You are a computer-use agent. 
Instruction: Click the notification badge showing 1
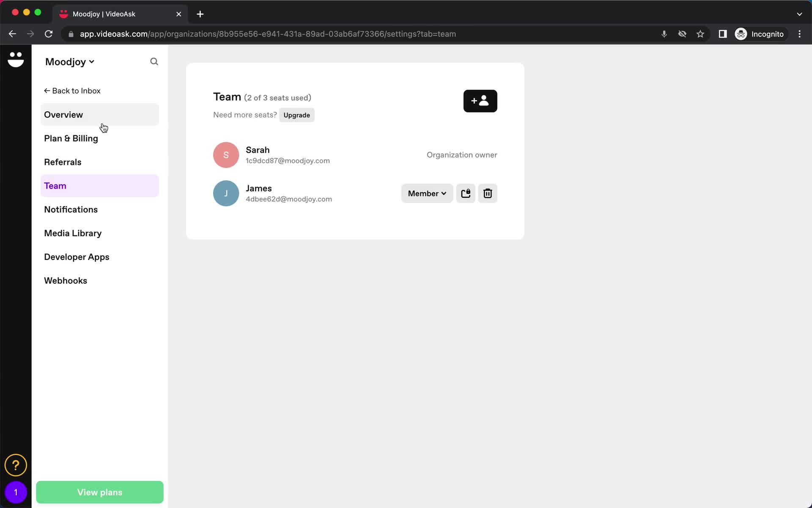pos(16,492)
